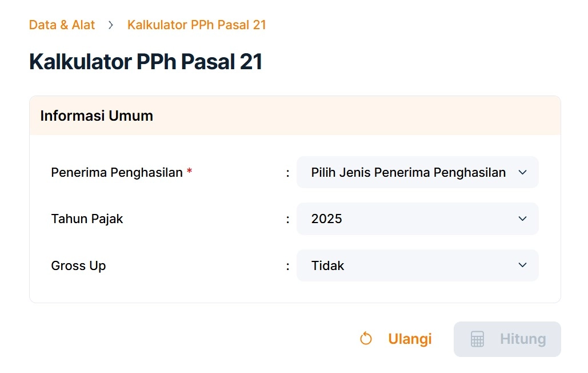Image resolution: width=588 pixels, height=373 pixels.
Task: Click the reset arrow icon beside Ulangi
Action: (x=366, y=339)
